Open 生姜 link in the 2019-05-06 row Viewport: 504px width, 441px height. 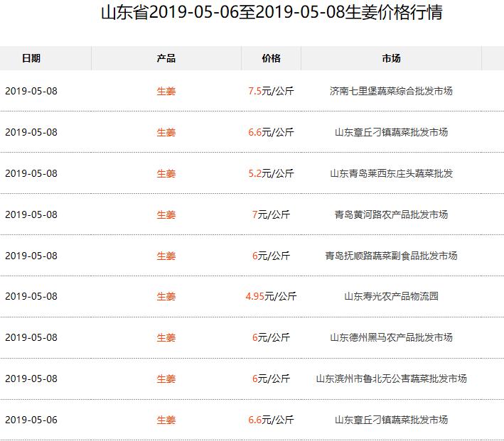(166, 420)
